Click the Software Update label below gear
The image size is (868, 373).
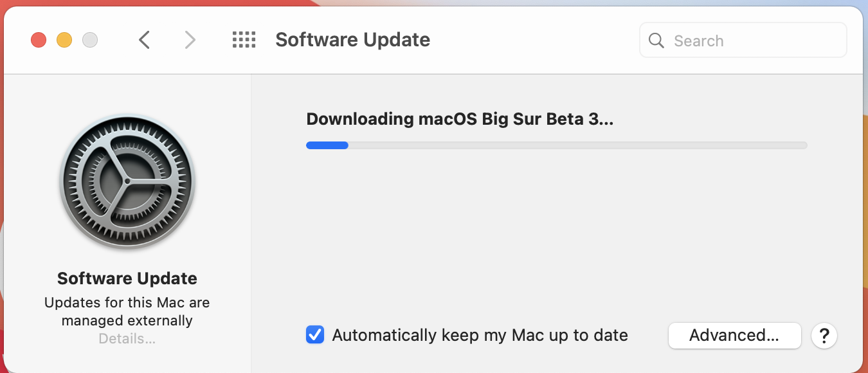point(127,278)
